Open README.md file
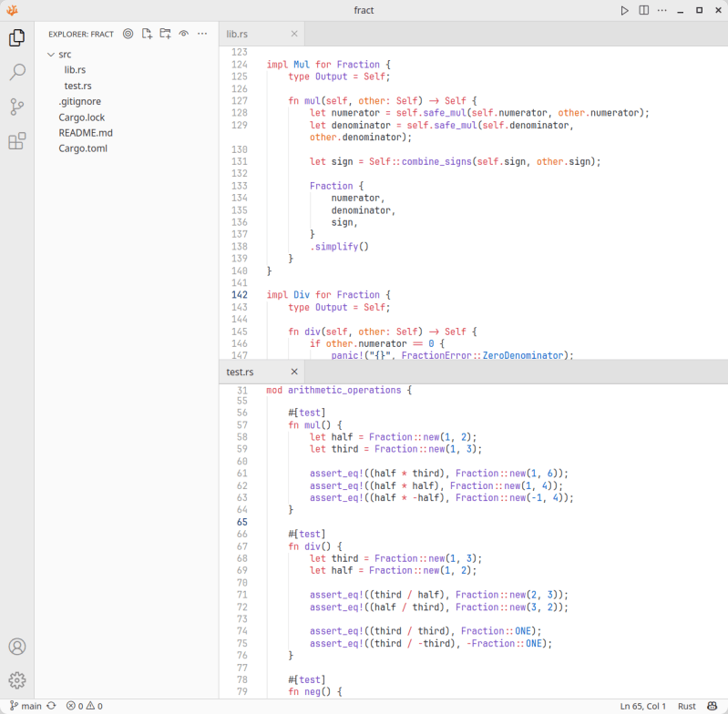This screenshot has height=714, width=728. click(x=86, y=133)
